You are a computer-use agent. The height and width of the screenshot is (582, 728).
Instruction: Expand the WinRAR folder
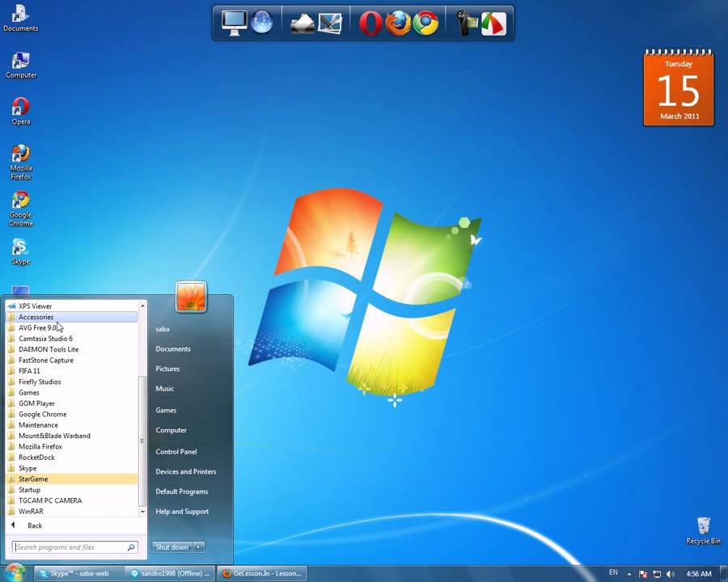(x=72, y=511)
